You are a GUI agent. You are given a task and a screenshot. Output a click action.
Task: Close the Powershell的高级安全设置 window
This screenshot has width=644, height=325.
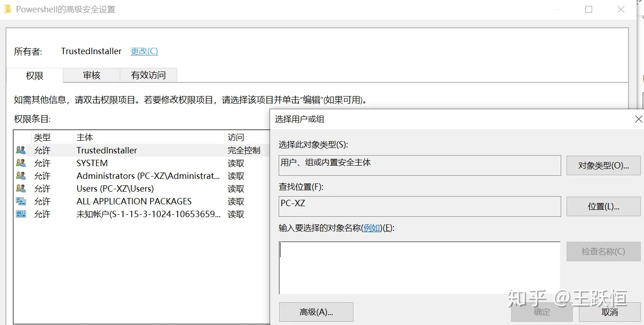[x=621, y=10]
